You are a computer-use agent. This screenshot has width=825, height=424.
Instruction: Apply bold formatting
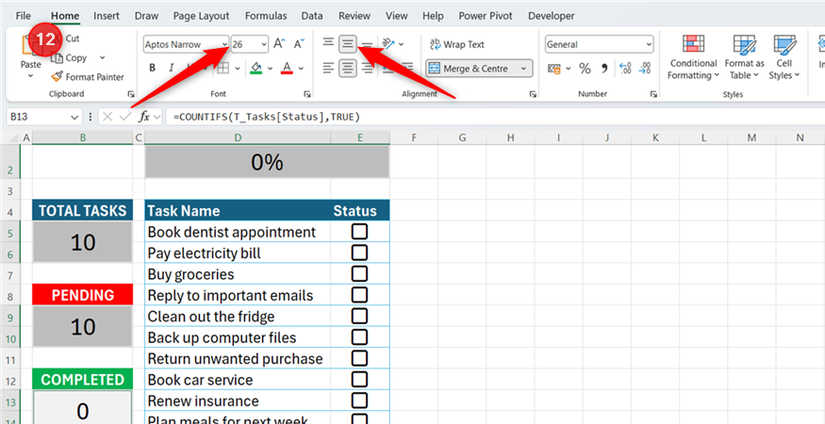point(153,68)
